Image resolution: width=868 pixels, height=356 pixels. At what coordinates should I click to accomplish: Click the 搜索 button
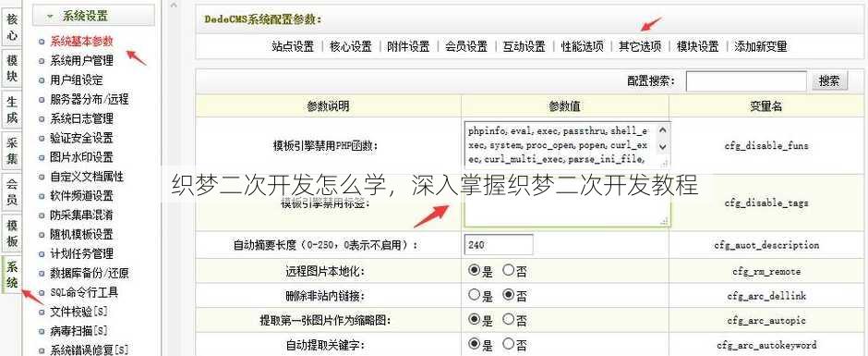click(x=829, y=81)
